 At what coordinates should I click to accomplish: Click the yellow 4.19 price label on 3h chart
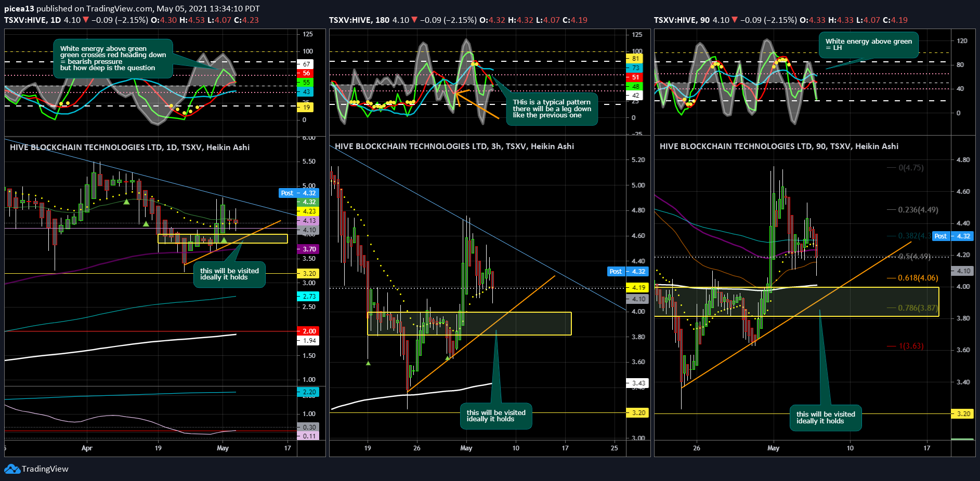[637, 288]
